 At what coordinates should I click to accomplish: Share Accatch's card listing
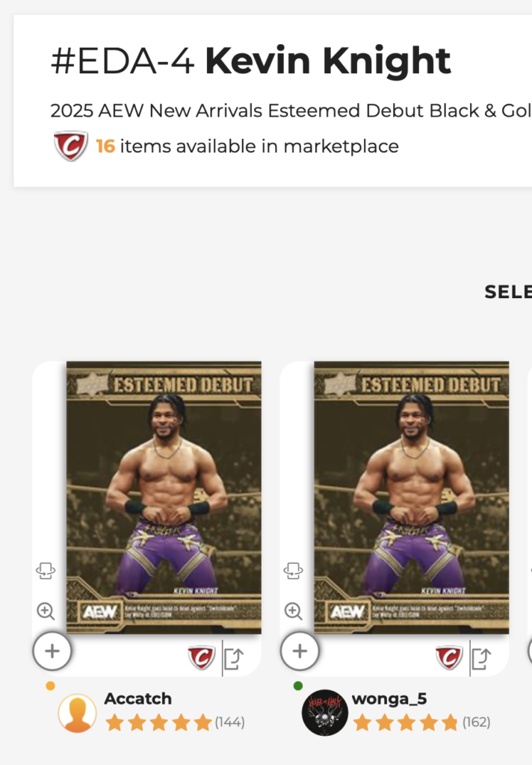[x=234, y=659]
